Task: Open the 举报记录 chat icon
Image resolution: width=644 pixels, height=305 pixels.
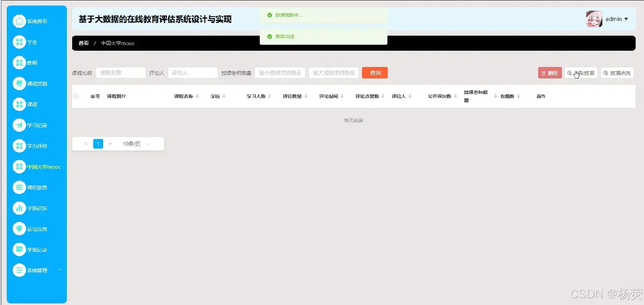Action: [19, 250]
